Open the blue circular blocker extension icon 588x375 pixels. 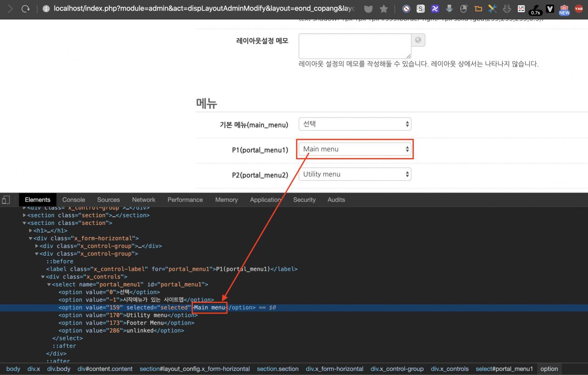click(406, 8)
